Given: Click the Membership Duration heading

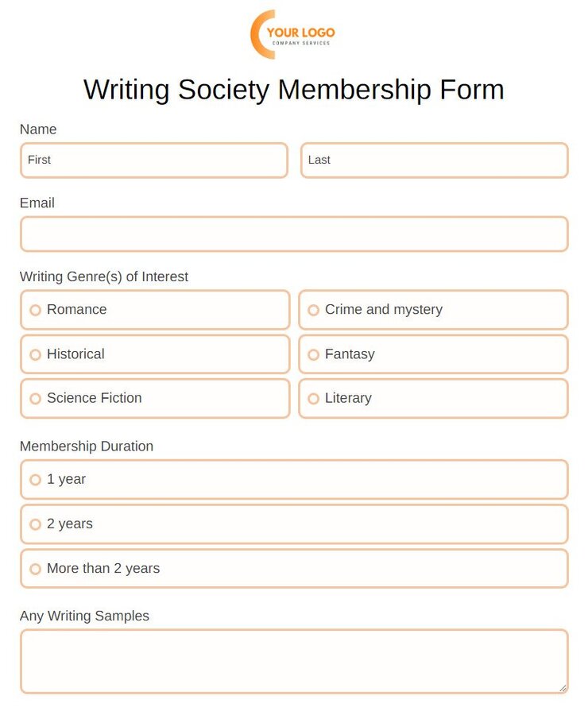Looking at the screenshot, I should pyautogui.click(x=87, y=446).
